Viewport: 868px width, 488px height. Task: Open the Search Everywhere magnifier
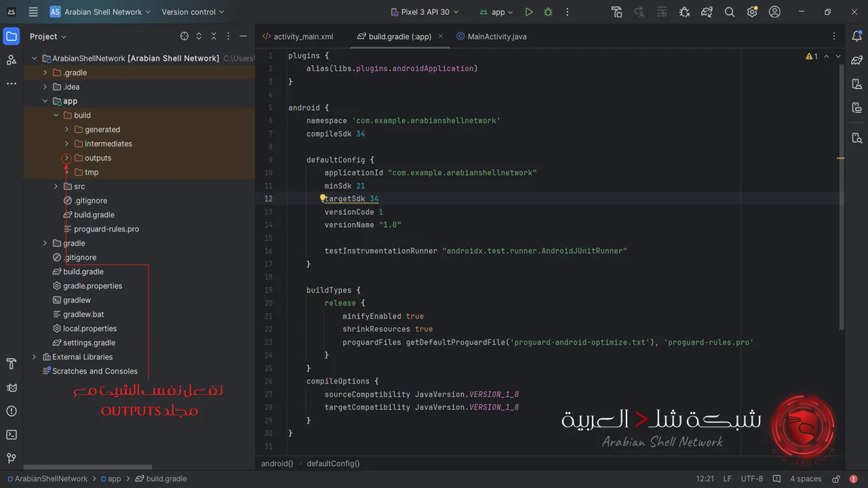pos(730,12)
